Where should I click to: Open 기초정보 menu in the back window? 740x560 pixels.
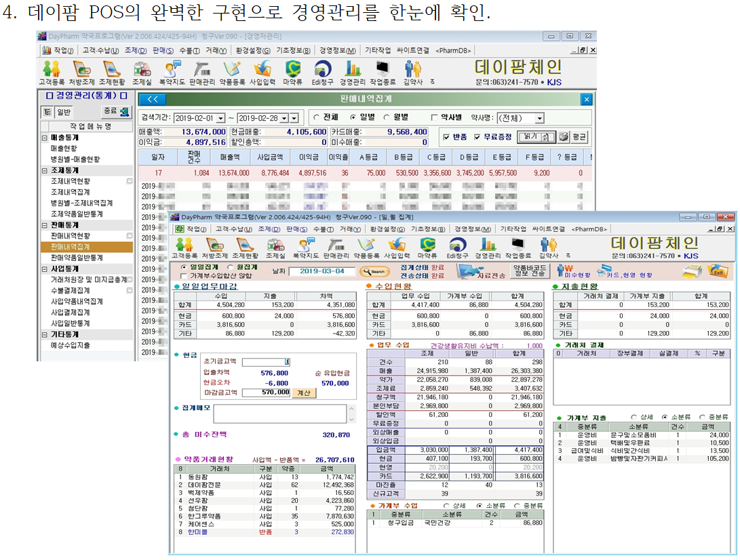293,50
